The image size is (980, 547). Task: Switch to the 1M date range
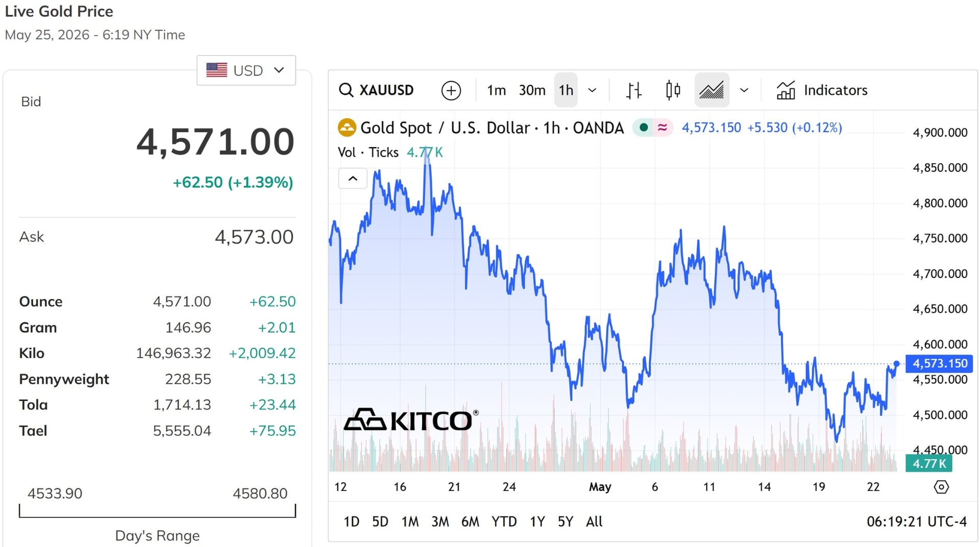pos(410,521)
